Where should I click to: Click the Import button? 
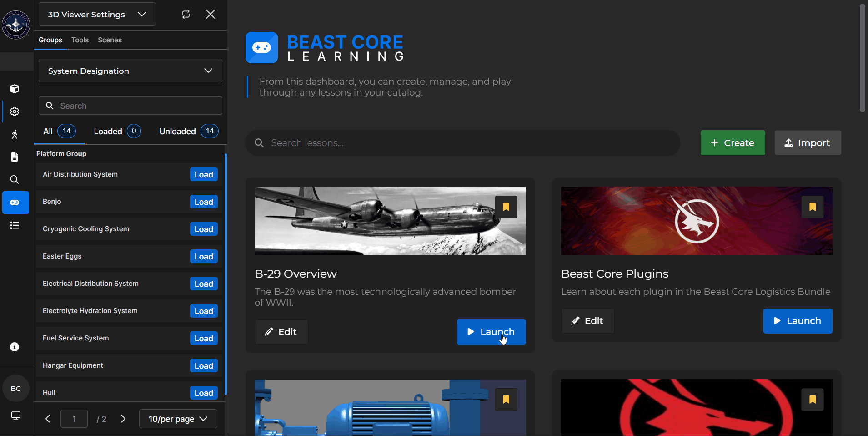[x=808, y=143]
